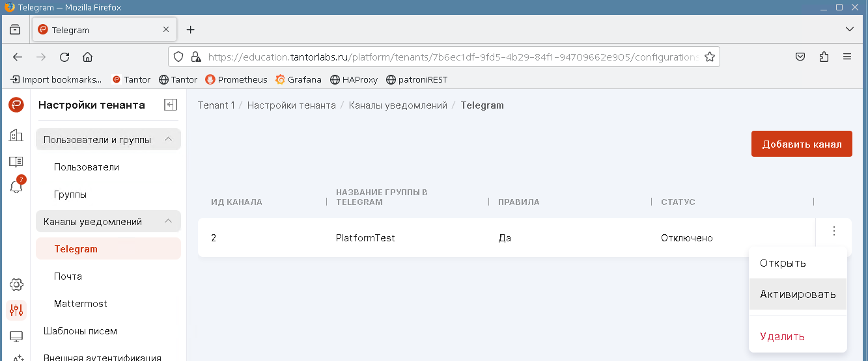The image size is (868, 361).
Task: Open the list all tabs dropdown
Action: (x=849, y=29)
